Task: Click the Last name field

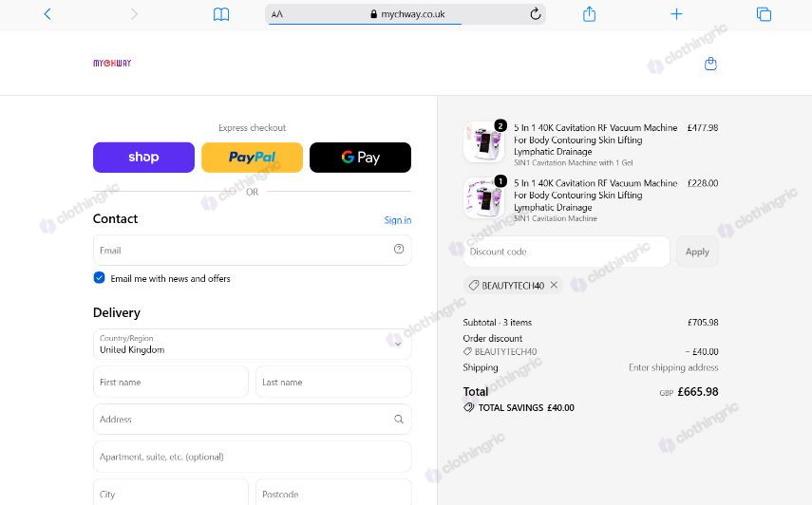Action: 333,382
